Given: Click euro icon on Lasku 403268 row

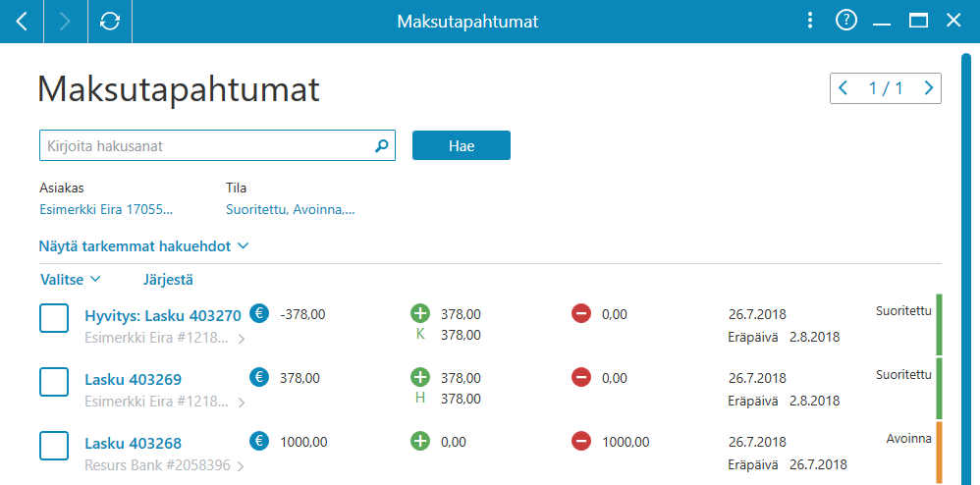Looking at the screenshot, I should [259, 441].
